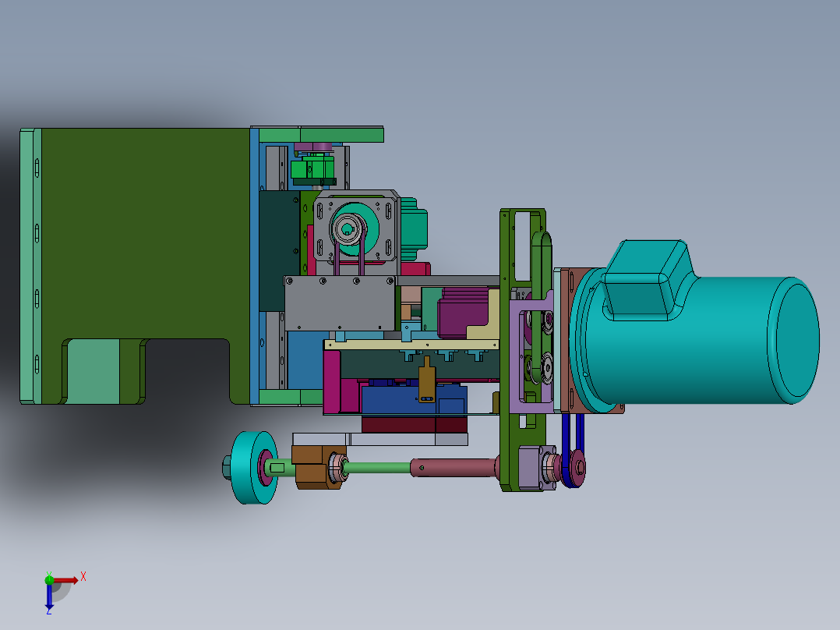This screenshot has height=630, width=840.
Task: Select the gray rectangular cover plate
Action: click(x=340, y=303)
